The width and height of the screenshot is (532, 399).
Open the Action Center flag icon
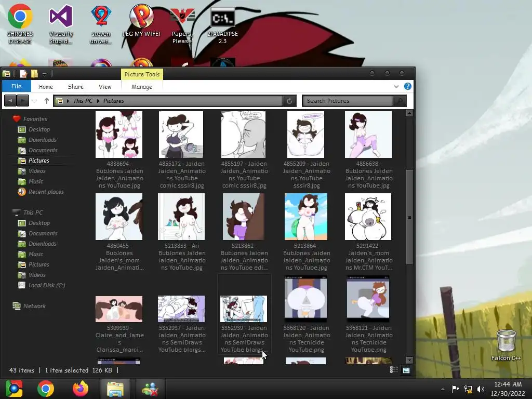pyautogui.click(x=455, y=389)
